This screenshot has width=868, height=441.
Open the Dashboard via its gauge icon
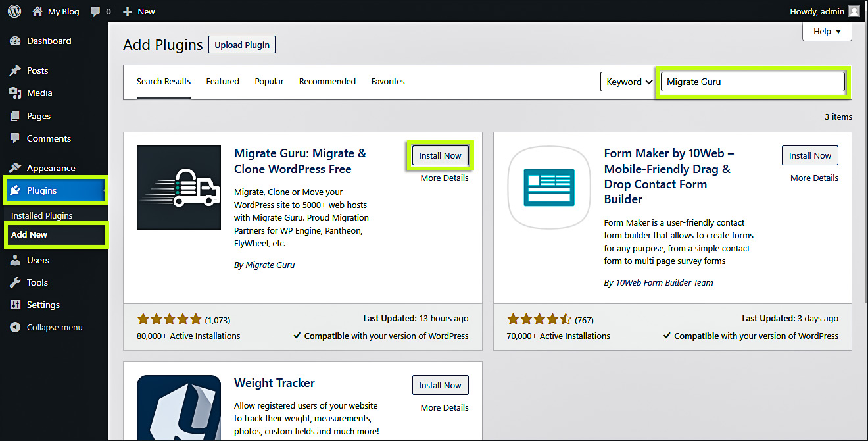point(15,41)
